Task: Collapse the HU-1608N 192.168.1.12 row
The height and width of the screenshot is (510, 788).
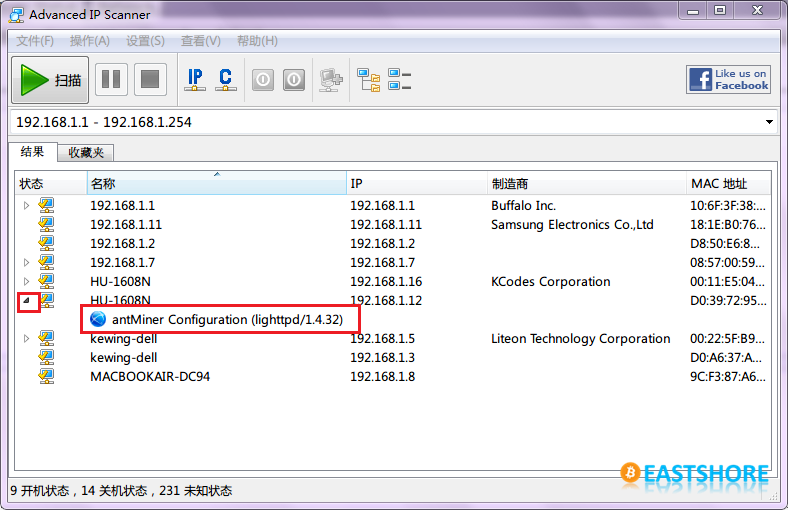Action: (27, 301)
